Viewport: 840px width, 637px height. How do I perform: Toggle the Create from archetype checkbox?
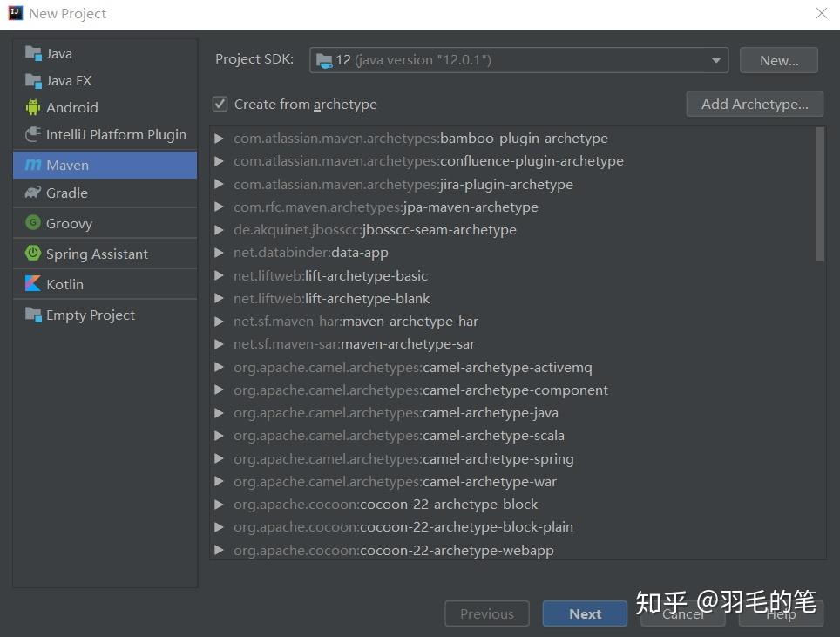click(220, 104)
